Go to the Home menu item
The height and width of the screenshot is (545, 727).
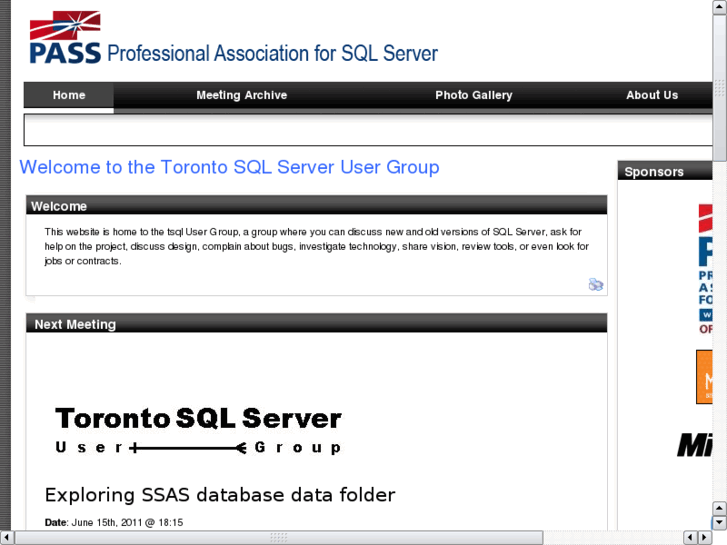pos(69,95)
